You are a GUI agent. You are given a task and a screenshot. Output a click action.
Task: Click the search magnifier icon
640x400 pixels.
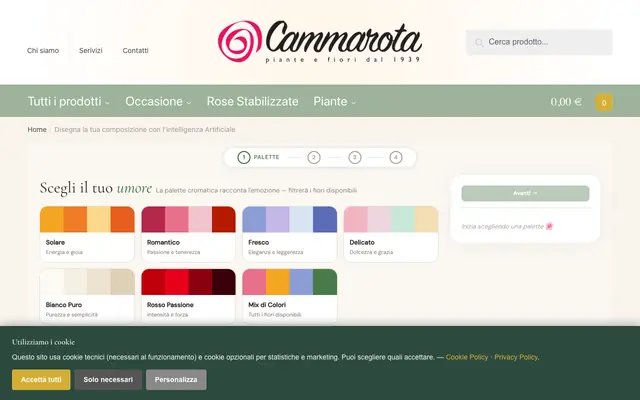(479, 42)
